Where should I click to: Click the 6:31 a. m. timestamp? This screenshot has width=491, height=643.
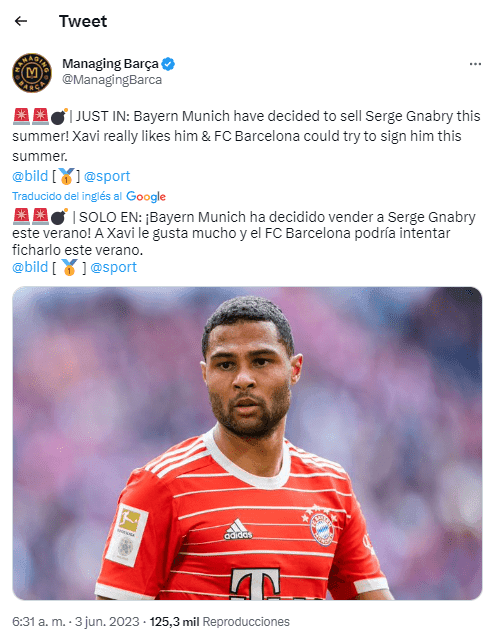click(x=39, y=622)
